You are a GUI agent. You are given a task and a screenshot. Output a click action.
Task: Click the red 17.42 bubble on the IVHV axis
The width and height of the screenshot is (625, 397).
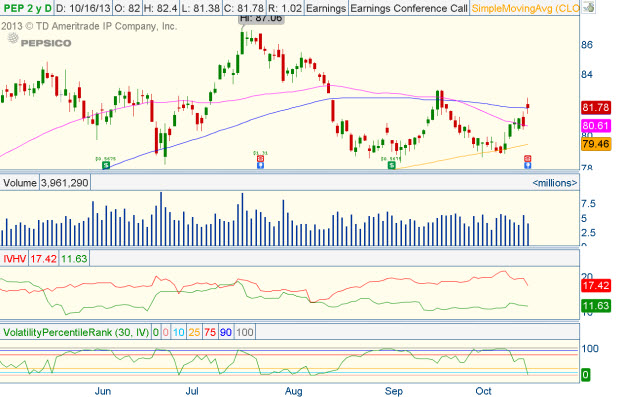[x=596, y=286]
